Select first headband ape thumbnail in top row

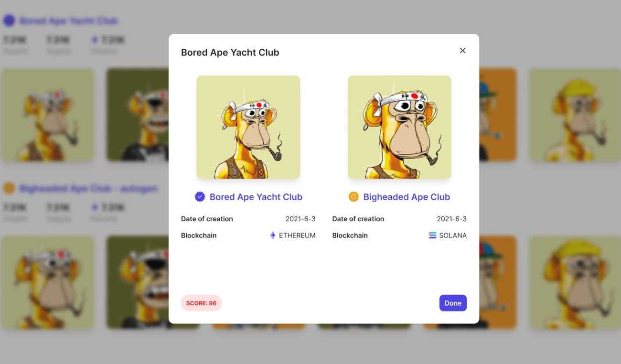(x=47, y=115)
